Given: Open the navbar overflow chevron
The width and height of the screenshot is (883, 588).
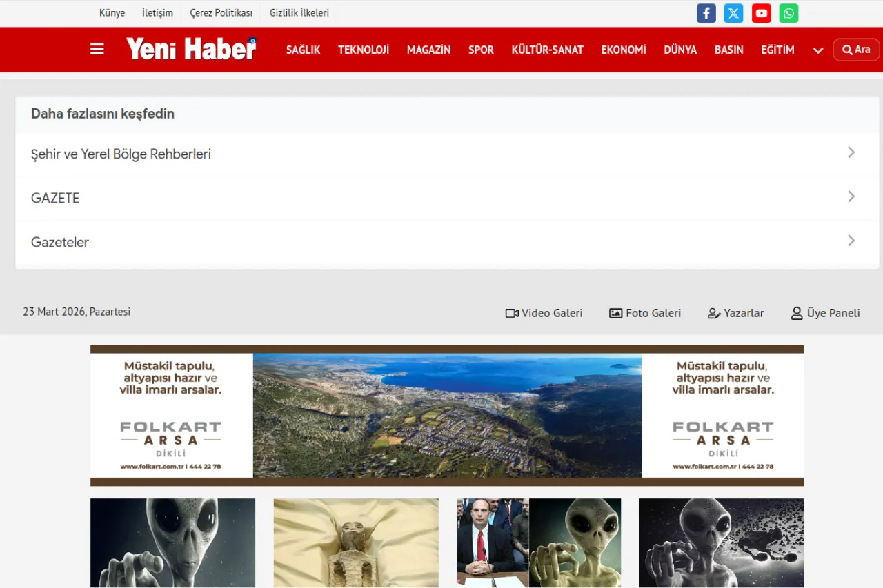Looking at the screenshot, I should [818, 50].
